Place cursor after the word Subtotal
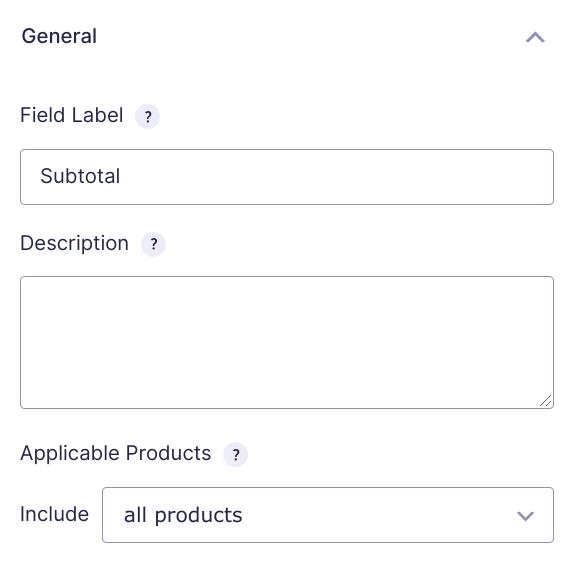 pyautogui.click(x=122, y=176)
